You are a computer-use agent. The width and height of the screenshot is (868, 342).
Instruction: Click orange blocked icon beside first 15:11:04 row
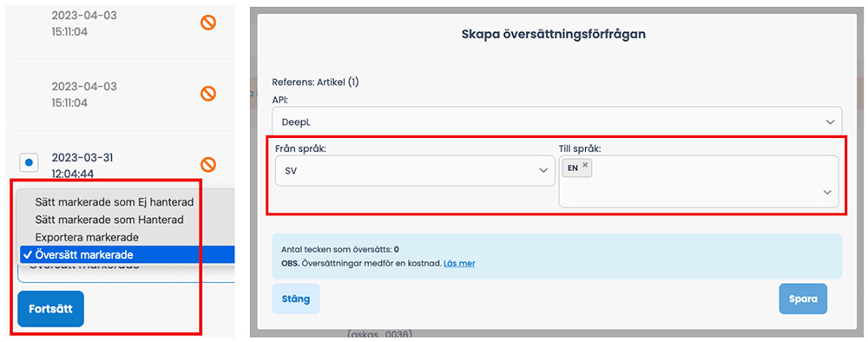[208, 23]
